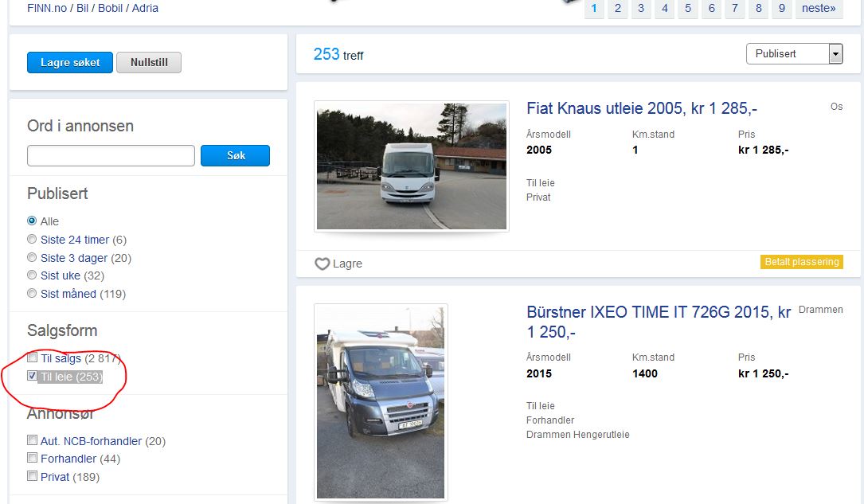
Task: Check the Forhandler checkbox
Action: pos(33,458)
